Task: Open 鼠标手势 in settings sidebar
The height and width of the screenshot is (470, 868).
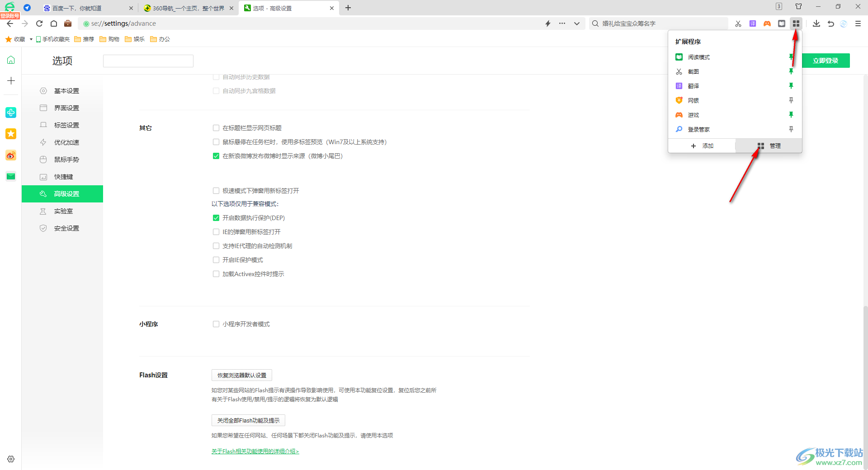Action: click(62, 160)
